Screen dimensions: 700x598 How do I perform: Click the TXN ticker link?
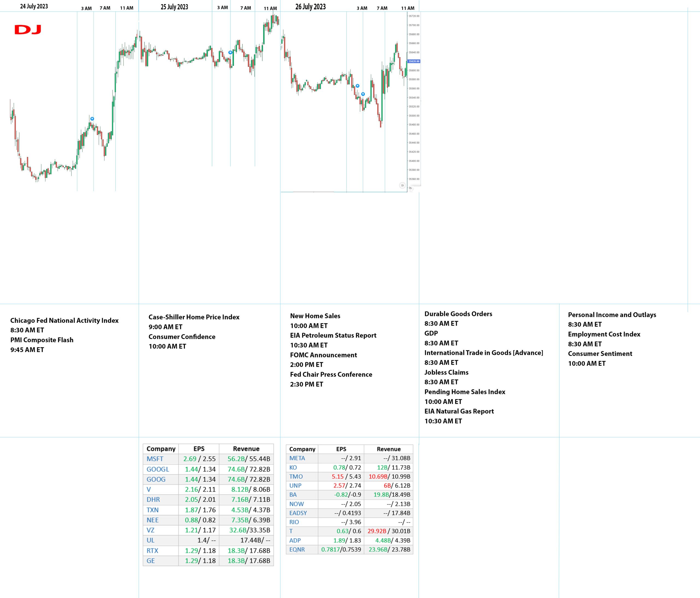tap(152, 510)
